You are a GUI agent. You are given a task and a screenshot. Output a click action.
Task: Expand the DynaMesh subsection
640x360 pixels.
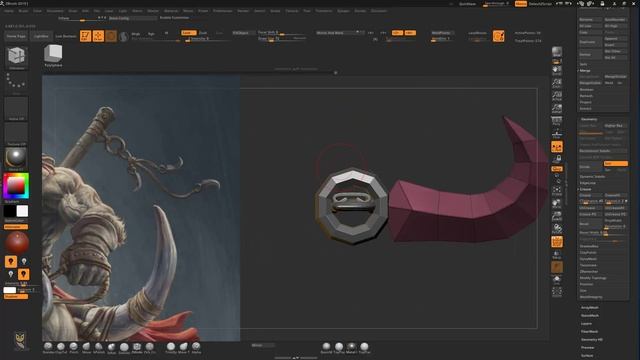(588, 259)
